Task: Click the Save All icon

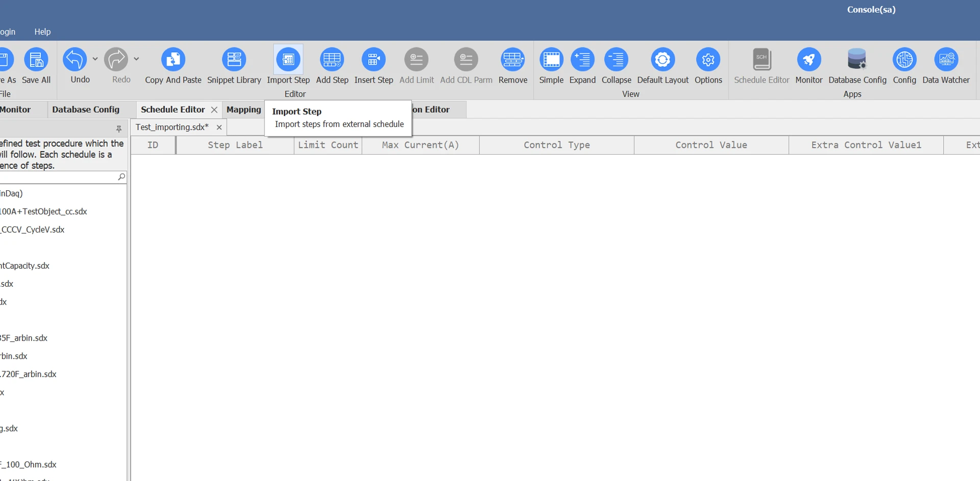Action: tap(36, 60)
